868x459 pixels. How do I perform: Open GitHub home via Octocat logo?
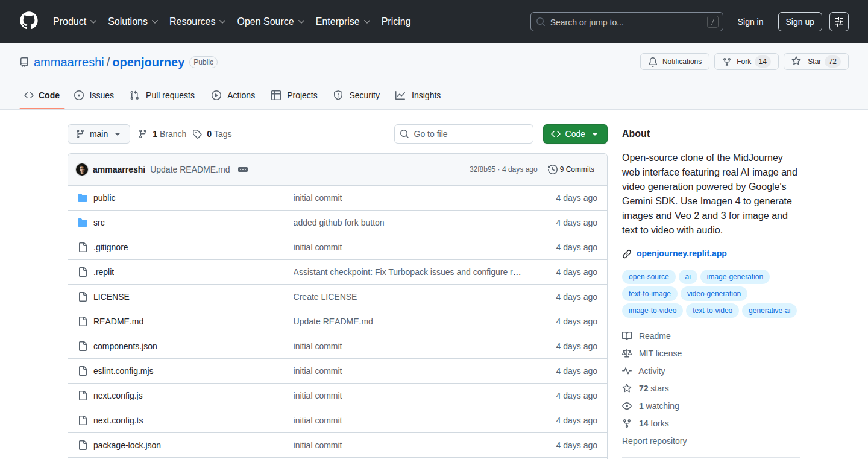tap(29, 21)
